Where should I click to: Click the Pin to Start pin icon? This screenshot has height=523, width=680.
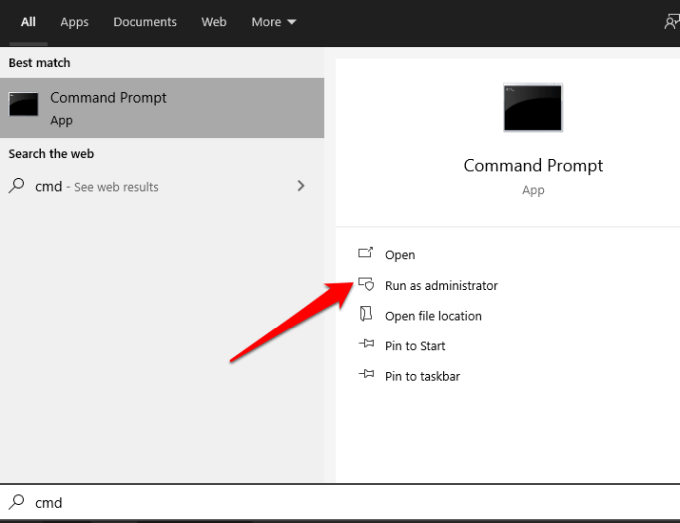tap(366, 346)
